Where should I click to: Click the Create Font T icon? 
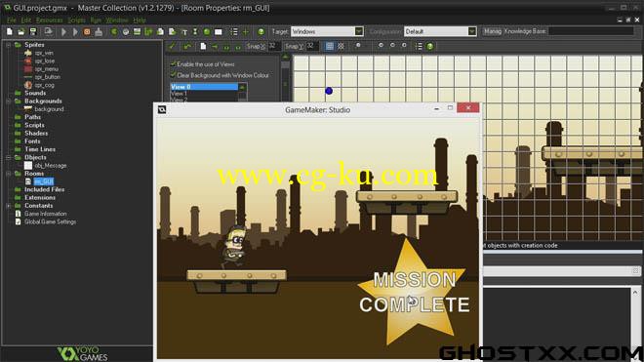tap(184, 31)
